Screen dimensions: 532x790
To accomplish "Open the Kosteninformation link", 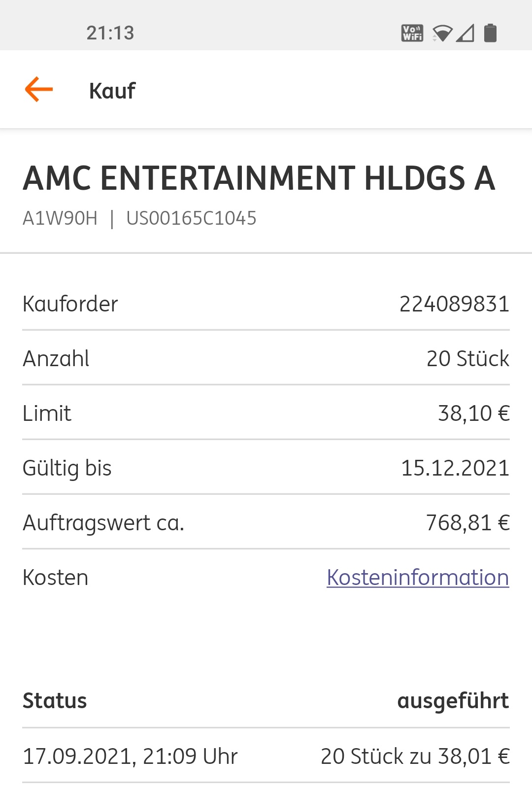I will 418,578.
